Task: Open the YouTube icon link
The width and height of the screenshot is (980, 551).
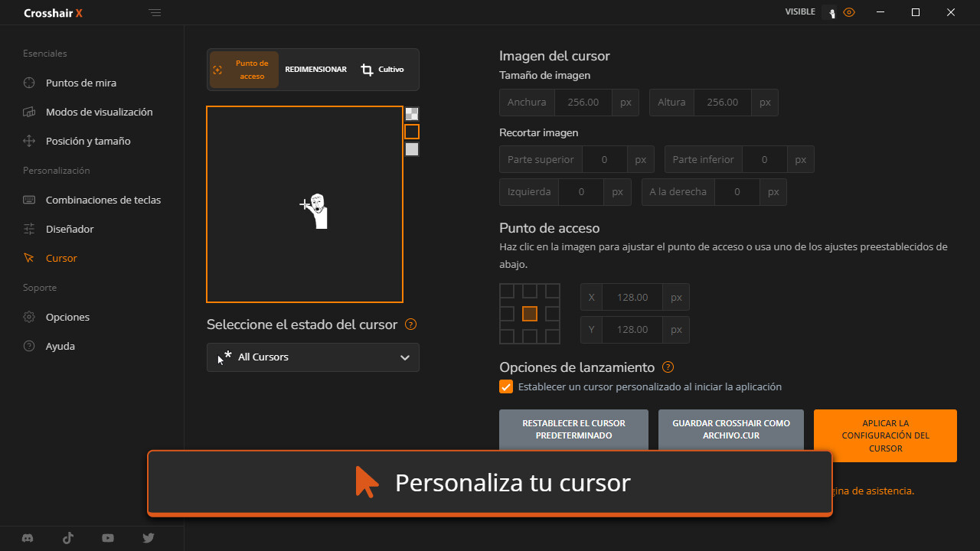Action: pyautogui.click(x=108, y=538)
